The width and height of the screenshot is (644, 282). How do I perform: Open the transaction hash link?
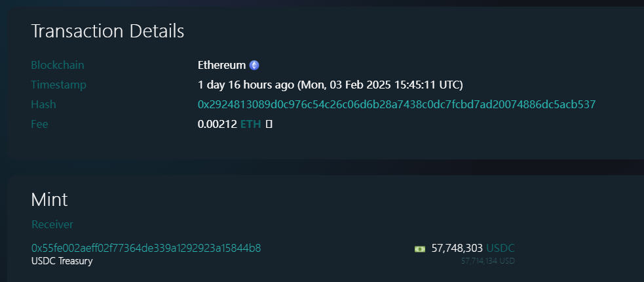[x=396, y=104]
